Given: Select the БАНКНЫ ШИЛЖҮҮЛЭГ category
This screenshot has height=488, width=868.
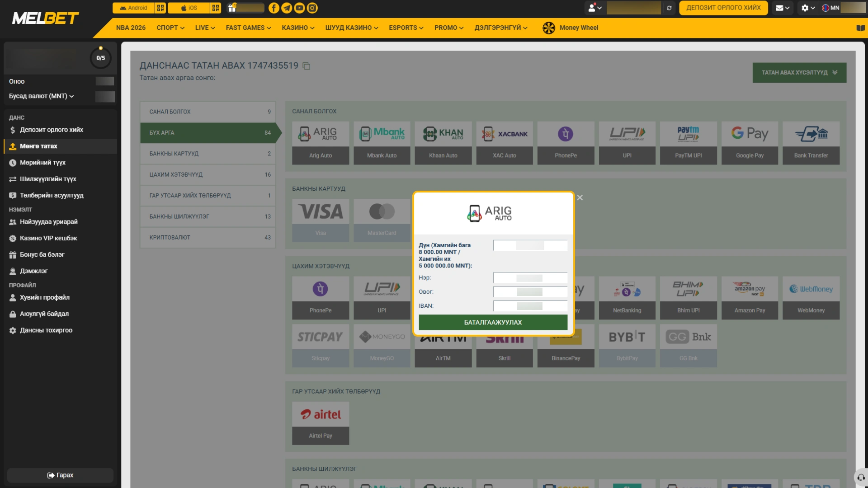Looking at the screenshot, I should click(208, 216).
